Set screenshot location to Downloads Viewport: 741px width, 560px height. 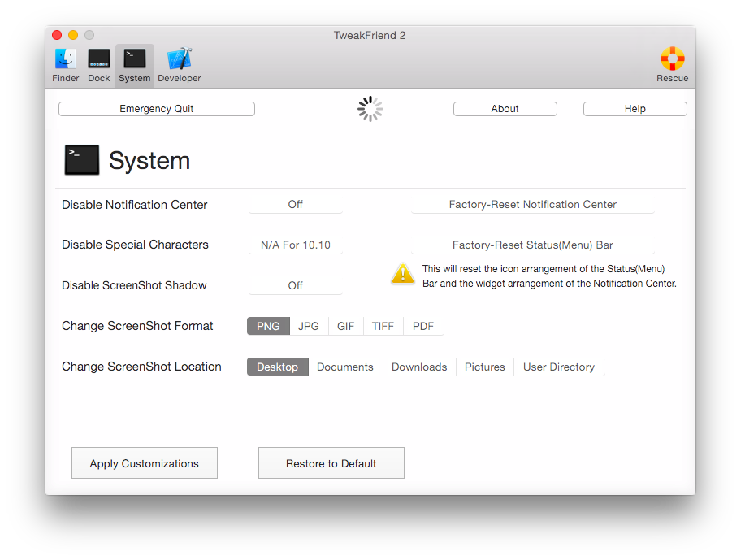[x=419, y=367]
